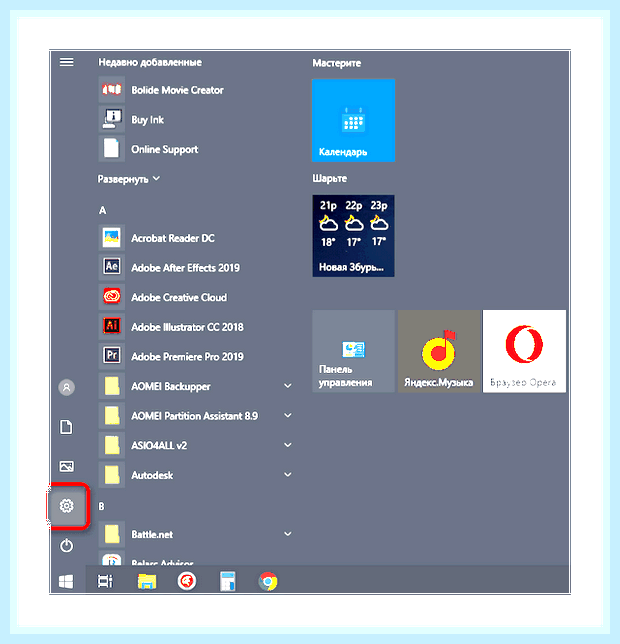The height and width of the screenshot is (644, 620).
Task: Click the Power button icon
Action: 67,545
